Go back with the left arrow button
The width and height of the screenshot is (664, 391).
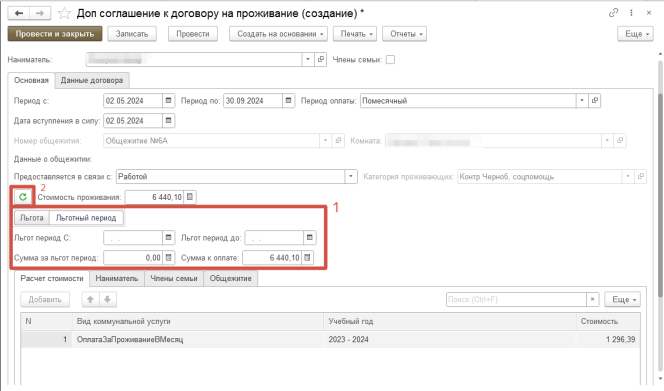click(19, 14)
